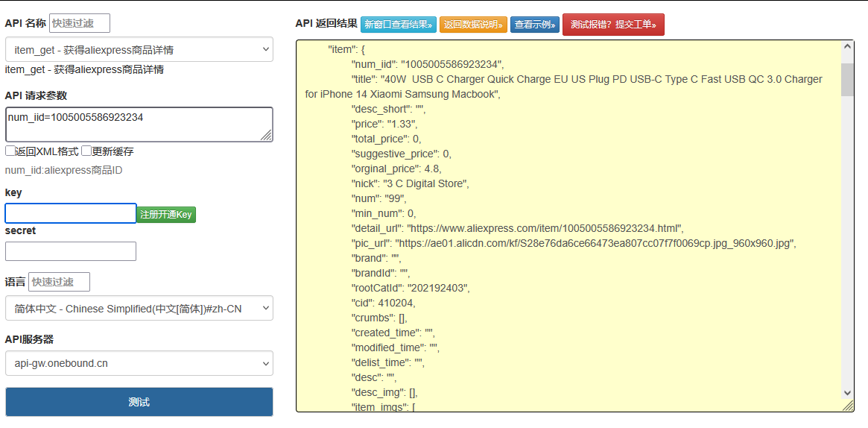The width and height of the screenshot is (868, 428).
Task: Click the 注册开通Key button
Action: point(166,214)
